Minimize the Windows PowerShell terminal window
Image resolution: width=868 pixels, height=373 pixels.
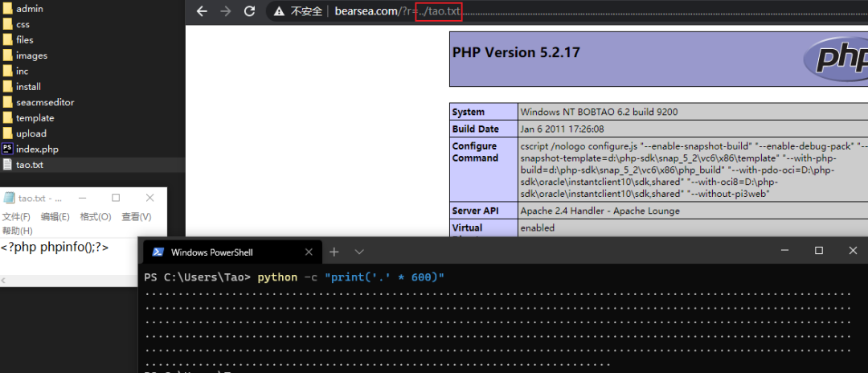[784, 251]
